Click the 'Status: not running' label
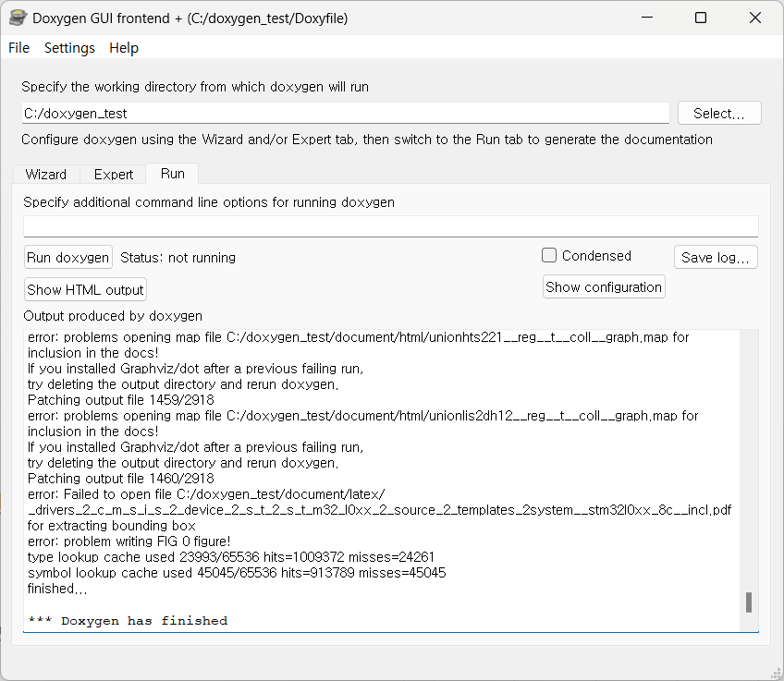This screenshot has width=784, height=681. coord(178,258)
